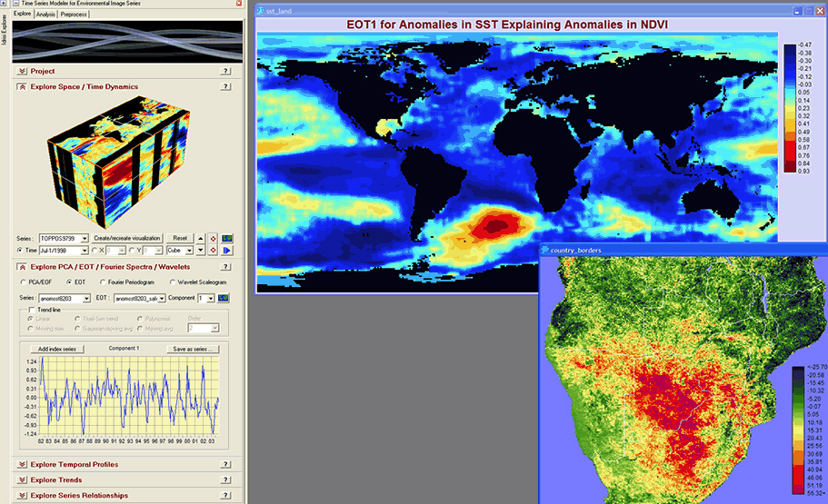
Task: Open help for the Project panel
Action: 224,71
